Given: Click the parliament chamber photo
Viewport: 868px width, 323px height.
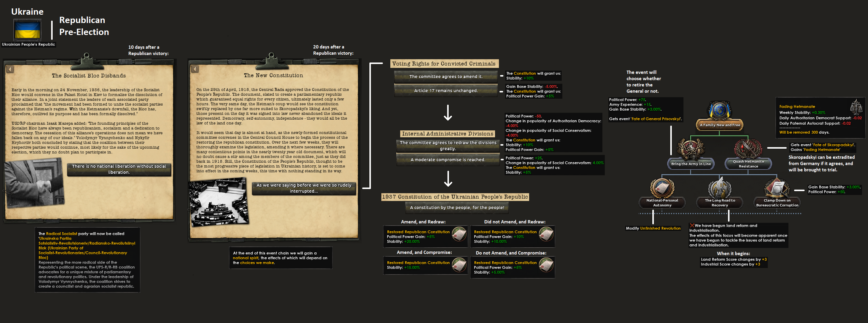Looking at the screenshot, I should (218, 203).
